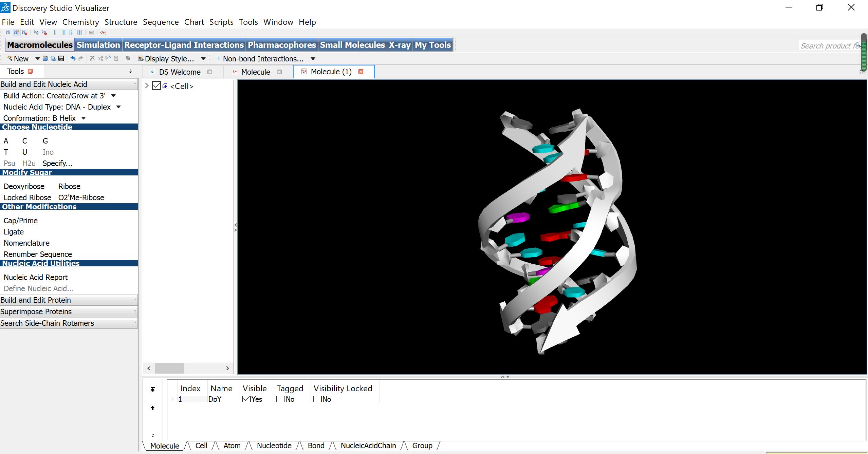Screen dimensions: 868x454
Task: Click the Open file folder icon
Action: 45,59
